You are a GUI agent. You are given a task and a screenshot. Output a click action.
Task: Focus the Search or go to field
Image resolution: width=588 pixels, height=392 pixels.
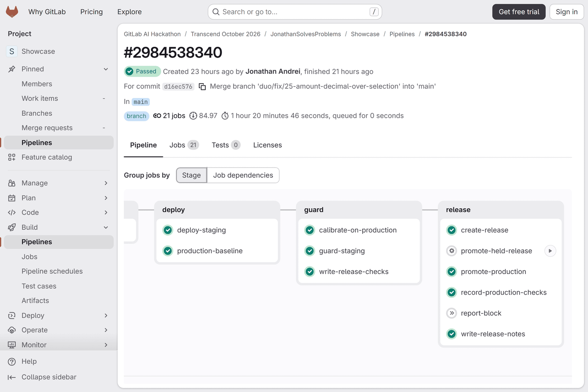point(295,12)
